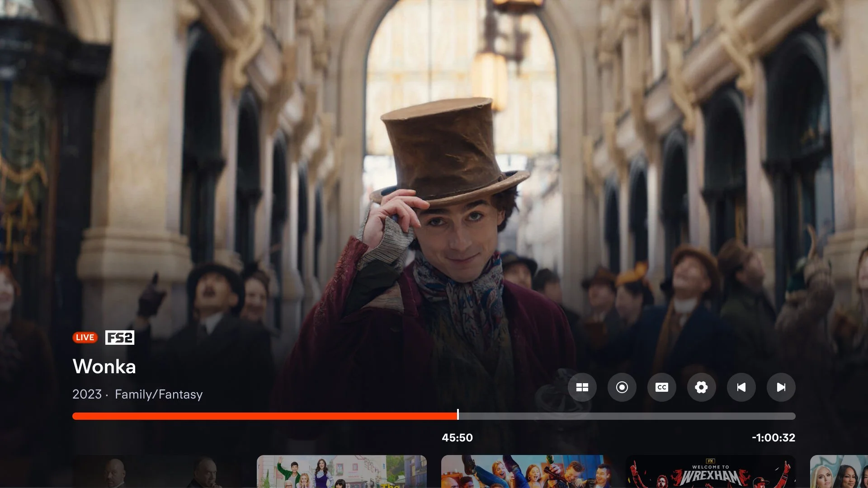Image resolution: width=868 pixels, height=488 pixels.
Task: Click the FS2 channel logo
Action: coord(120,338)
